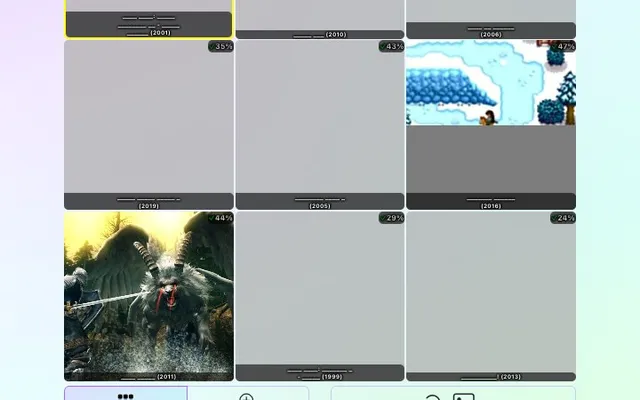This screenshot has height=400, width=640.
Task: Click the 44% checkmark badge
Action: (221, 218)
